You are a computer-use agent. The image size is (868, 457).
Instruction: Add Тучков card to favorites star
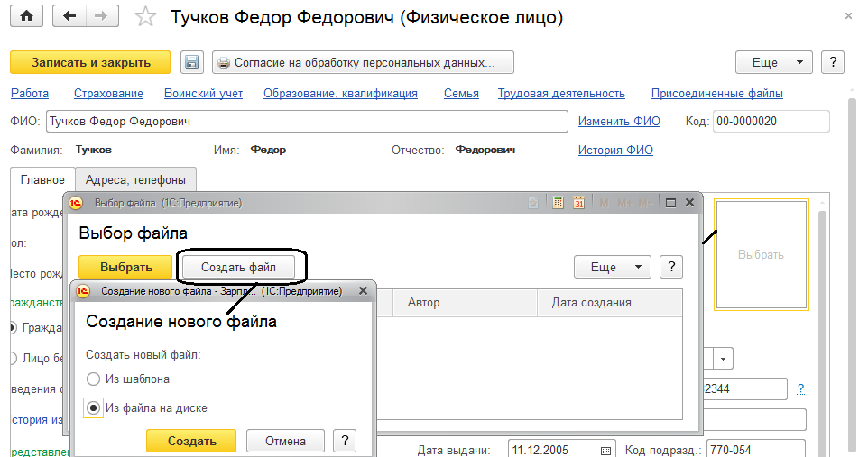145,16
